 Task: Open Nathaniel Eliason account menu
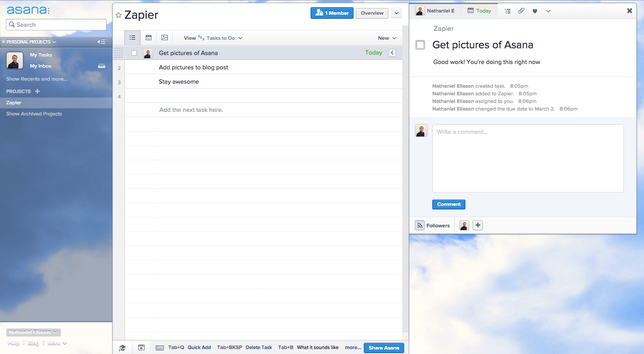[34, 333]
